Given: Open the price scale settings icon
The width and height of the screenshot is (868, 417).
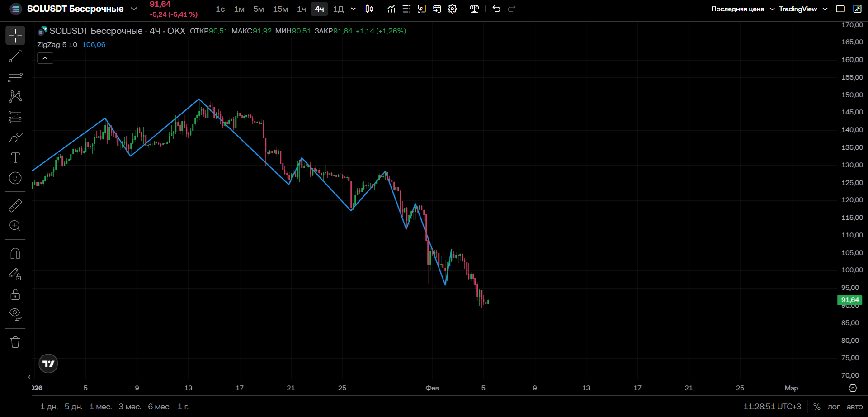Looking at the screenshot, I should pyautogui.click(x=853, y=388).
